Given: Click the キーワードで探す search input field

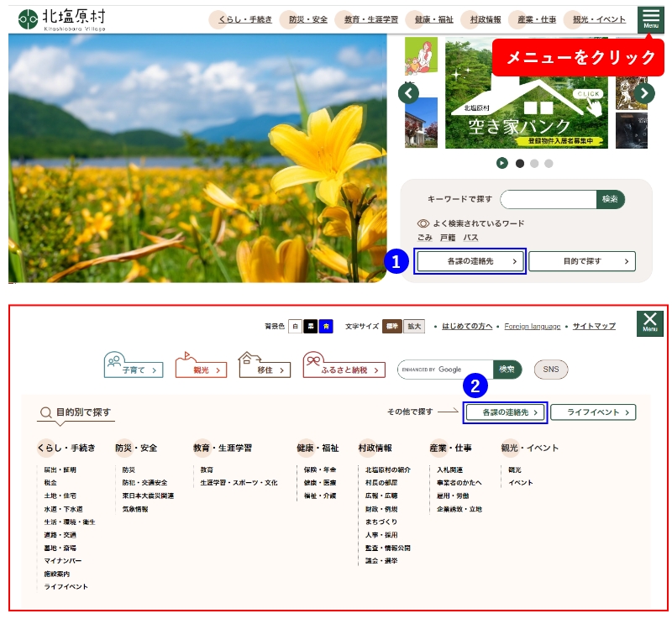Looking at the screenshot, I should coord(549,199).
